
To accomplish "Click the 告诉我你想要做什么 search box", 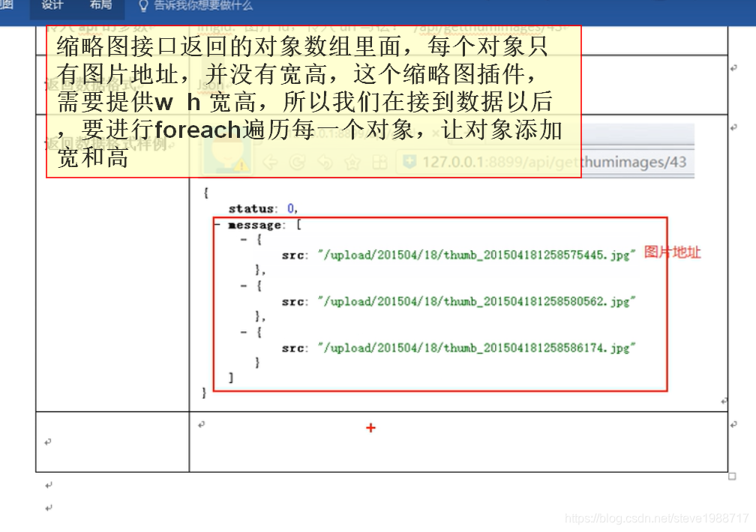I will (x=203, y=6).
